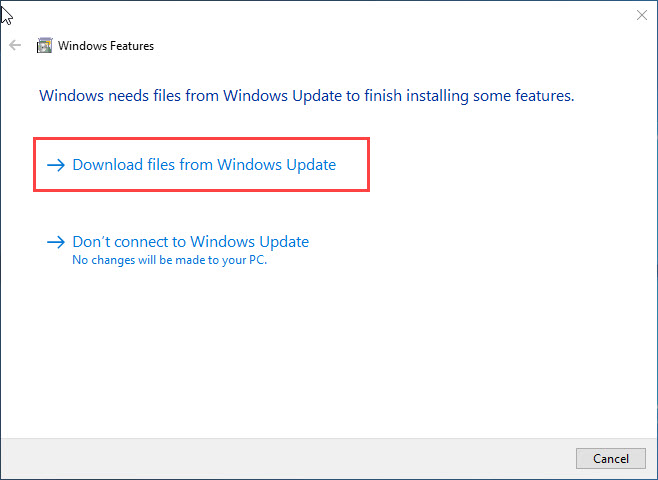Click the word 'Download' in first option
Image resolution: width=658 pixels, height=480 pixels.
click(108, 164)
